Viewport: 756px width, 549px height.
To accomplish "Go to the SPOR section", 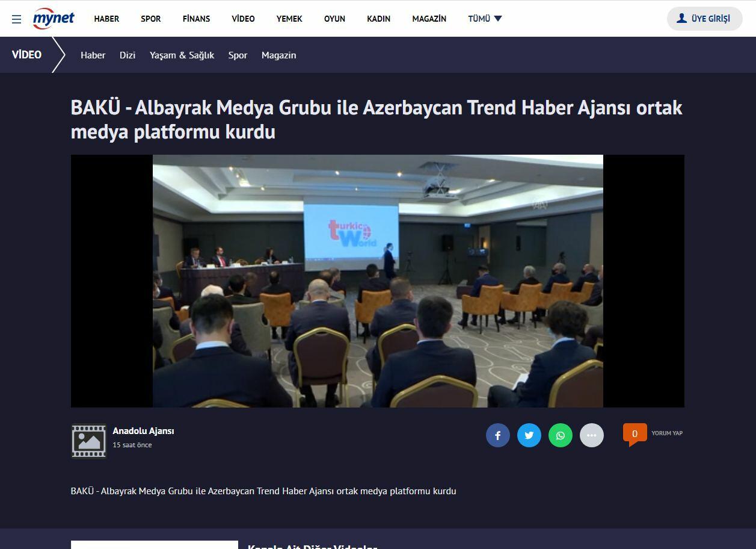I will click(x=150, y=19).
